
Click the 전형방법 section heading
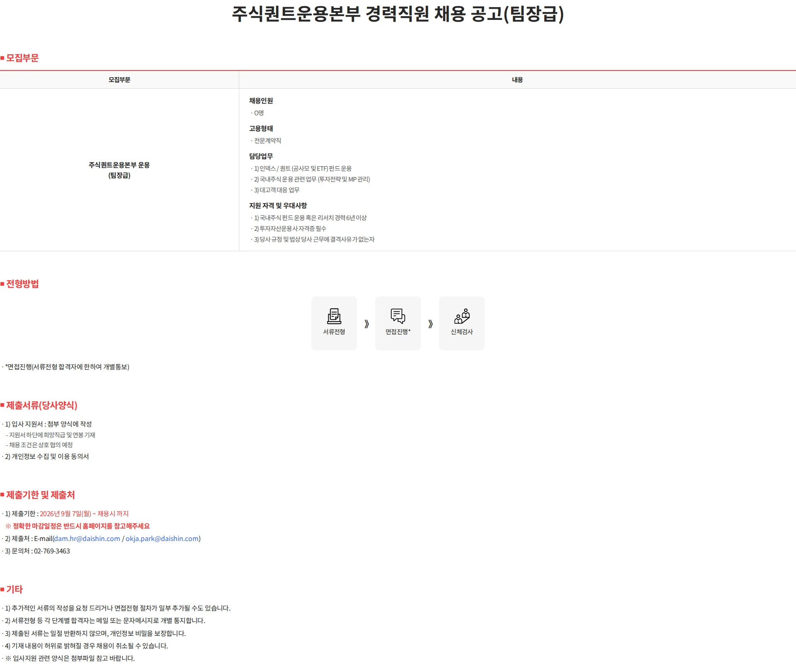pyautogui.click(x=22, y=284)
